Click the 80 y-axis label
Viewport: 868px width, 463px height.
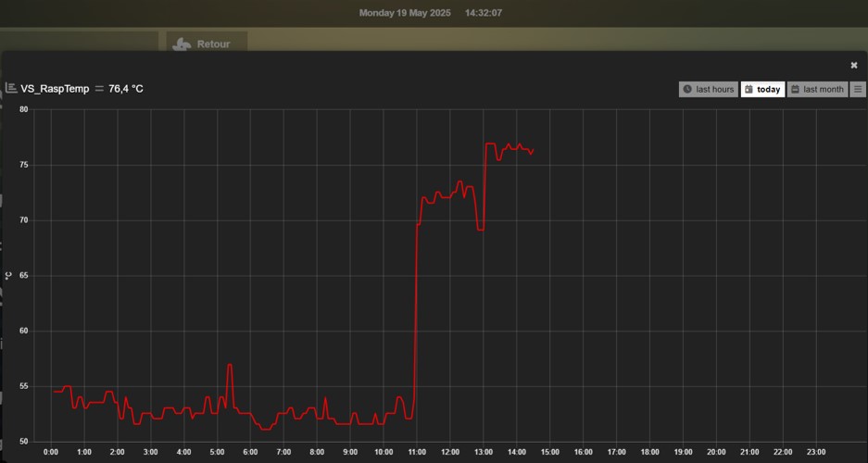pyautogui.click(x=24, y=109)
